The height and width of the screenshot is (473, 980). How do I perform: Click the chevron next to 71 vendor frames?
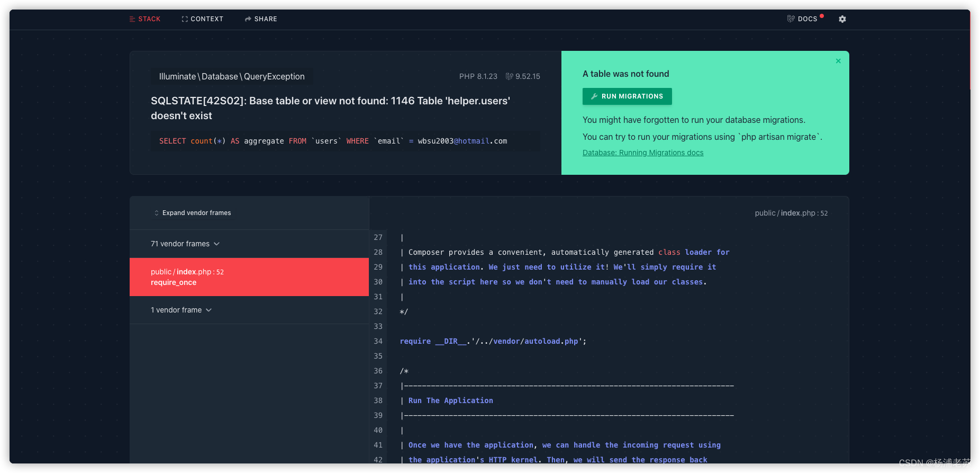tap(216, 244)
